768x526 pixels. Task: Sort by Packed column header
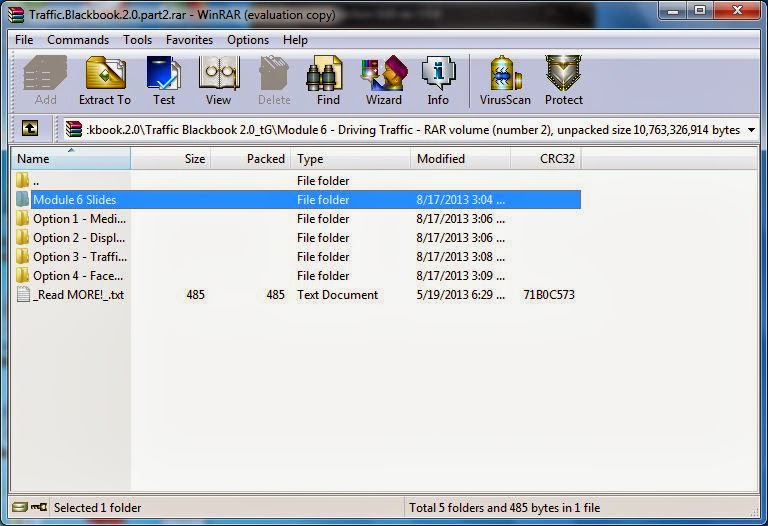[251, 159]
